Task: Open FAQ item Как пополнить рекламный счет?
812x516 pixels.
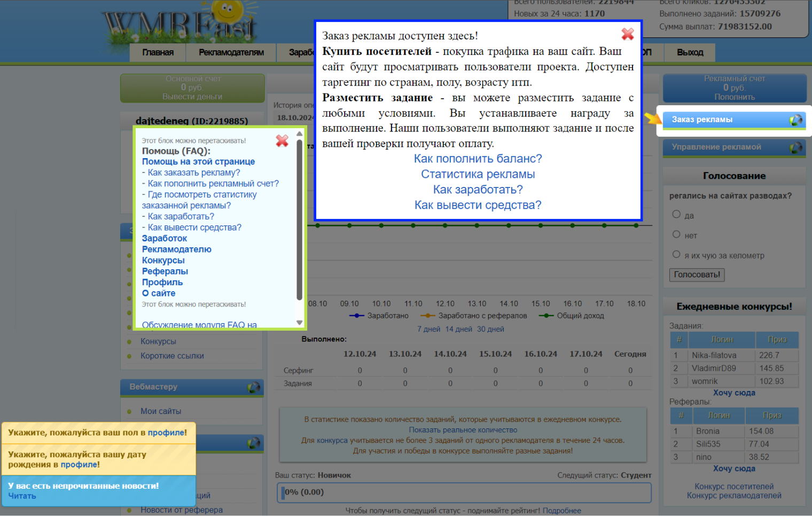Action: coord(213,183)
